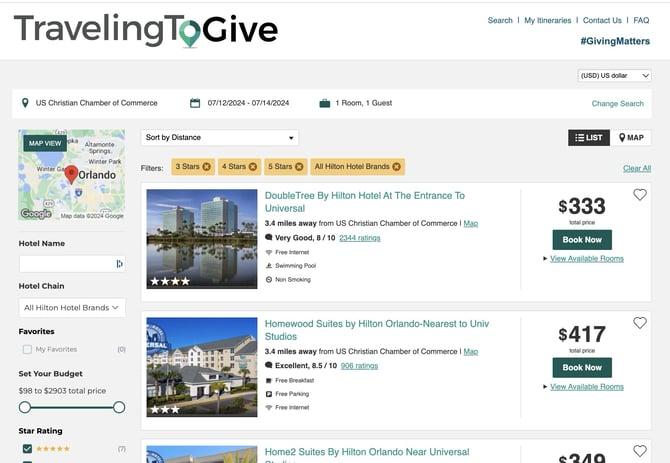Remove the 5 Stars filter chip
The height and width of the screenshot is (463, 670).
pos(299,167)
